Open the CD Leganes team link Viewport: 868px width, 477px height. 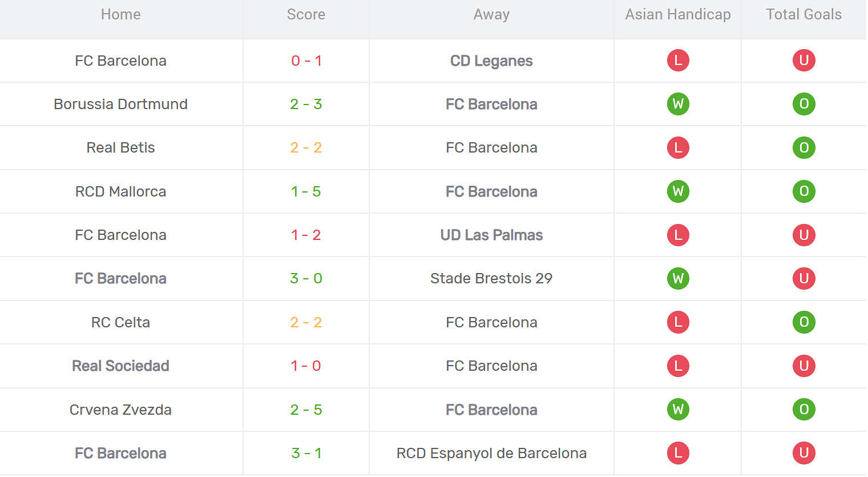[491, 61]
